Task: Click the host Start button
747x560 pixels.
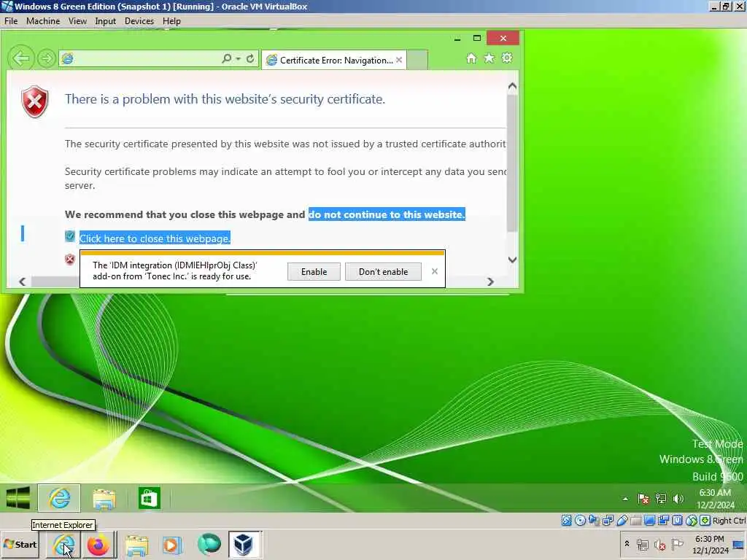Action: point(20,545)
